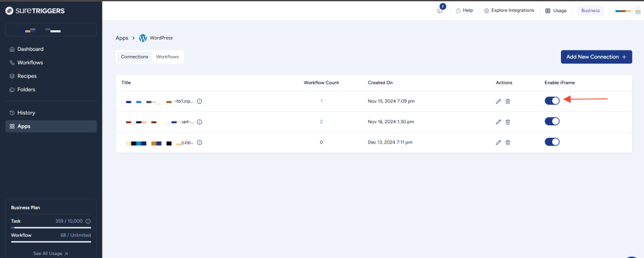Click edit pencil for Nov 16 connection

[498, 122]
